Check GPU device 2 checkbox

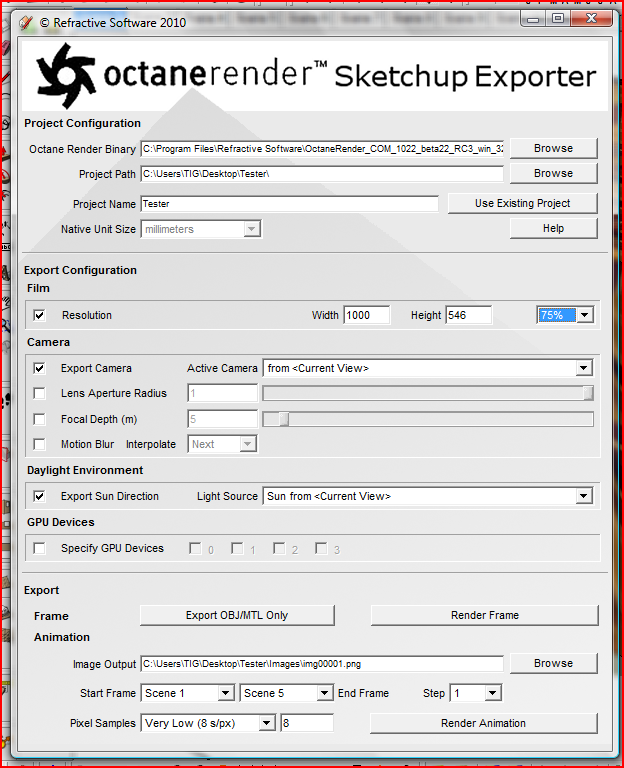coord(279,549)
